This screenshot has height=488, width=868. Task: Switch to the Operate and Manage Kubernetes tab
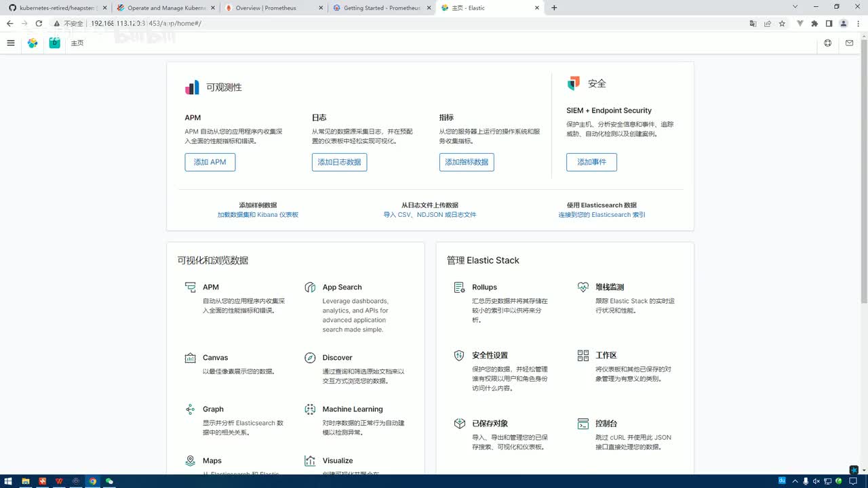[x=165, y=7]
